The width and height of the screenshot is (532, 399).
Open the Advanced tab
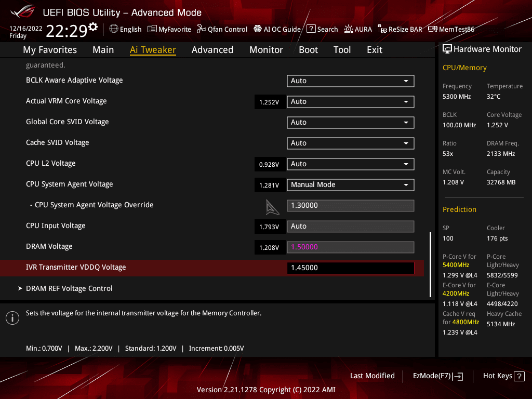[x=212, y=50]
